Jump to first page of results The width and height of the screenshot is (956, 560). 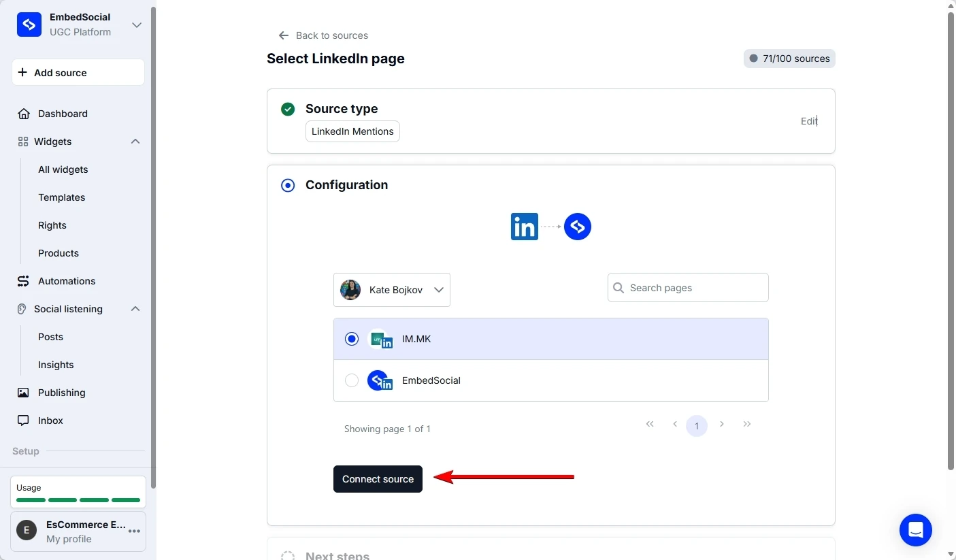pyautogui.click(x=650, y=424)
